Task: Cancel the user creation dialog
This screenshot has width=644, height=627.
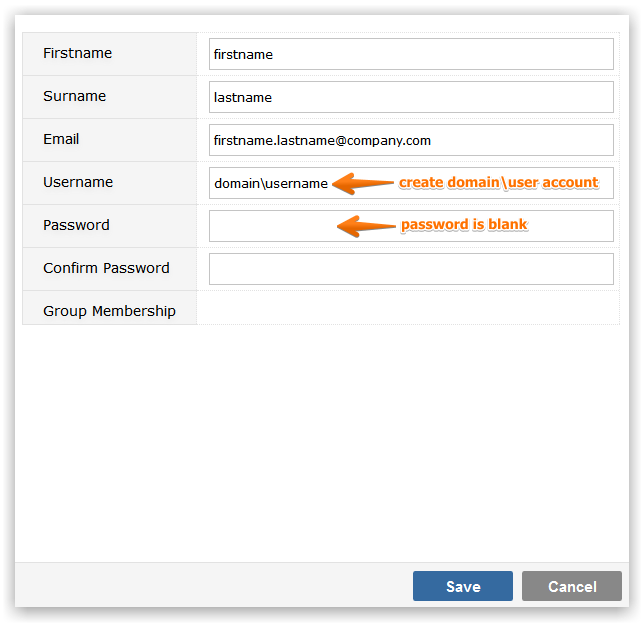Action: point(572,586)
